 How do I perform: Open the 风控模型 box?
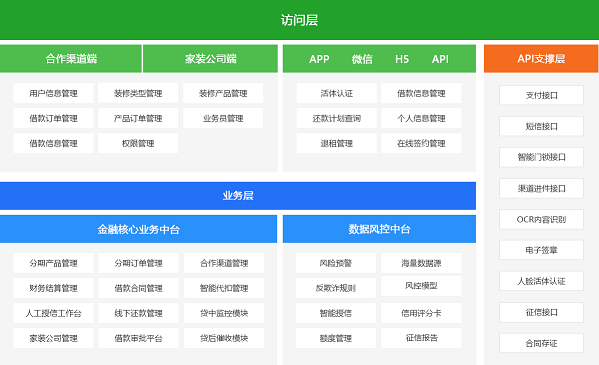[x=421, y=286]
